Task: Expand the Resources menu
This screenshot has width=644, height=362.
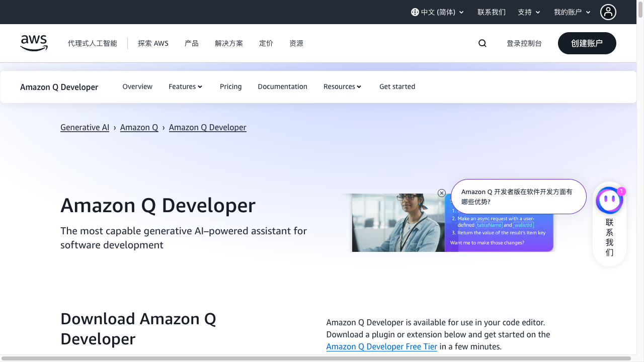Action: pos(342,86)
